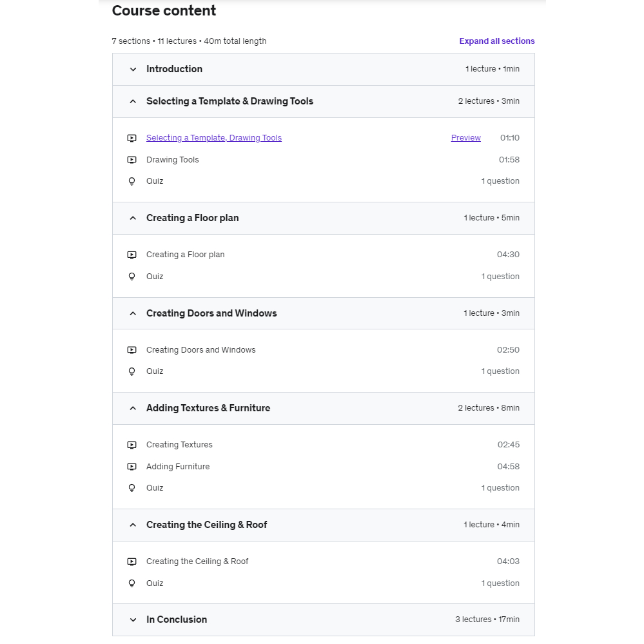Expand the In Conclusion section

click(133, 620)
